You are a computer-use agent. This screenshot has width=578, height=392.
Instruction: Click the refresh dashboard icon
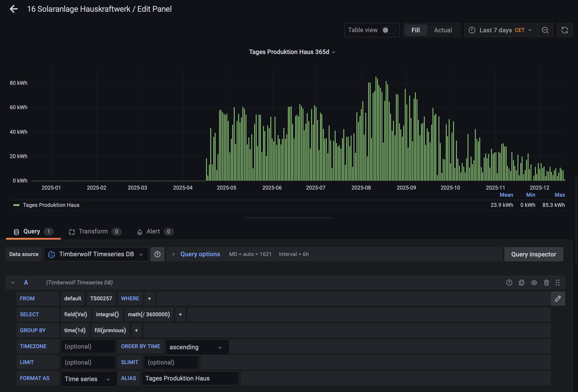point(564,30)
